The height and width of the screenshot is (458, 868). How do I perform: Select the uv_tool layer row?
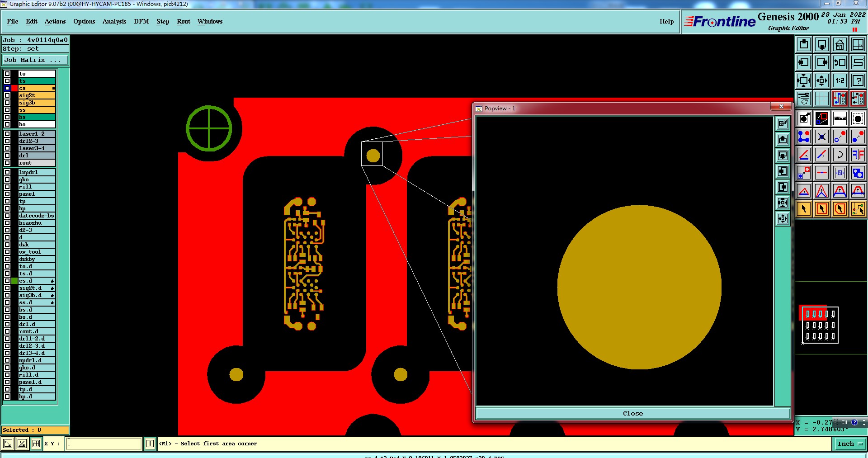(x=37, y=252)
